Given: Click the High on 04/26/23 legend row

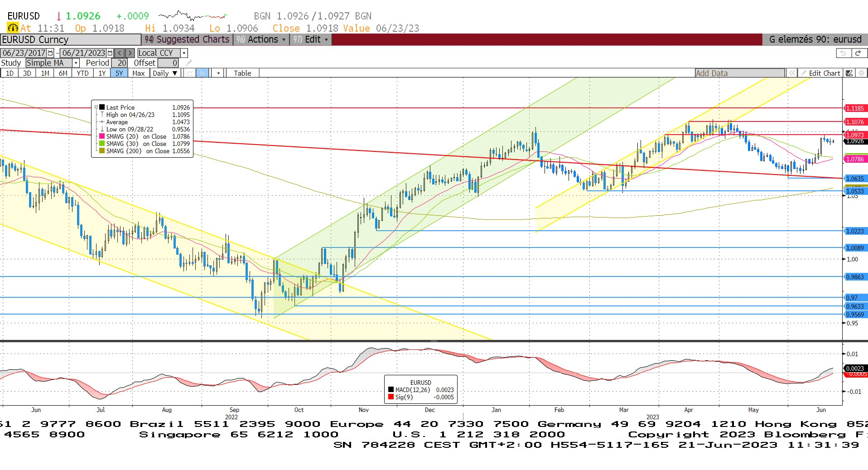Looking at the screenshot, I should (x=145, y=115).
